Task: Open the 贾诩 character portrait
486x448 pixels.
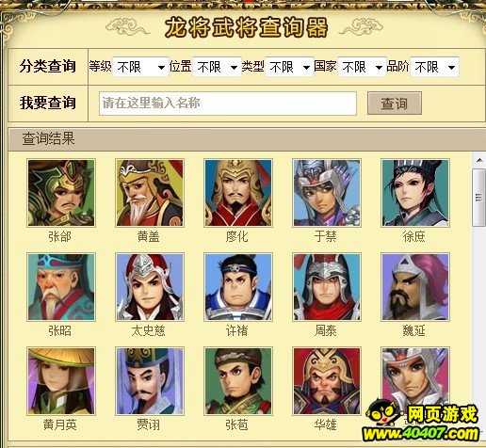Action: 150,381
